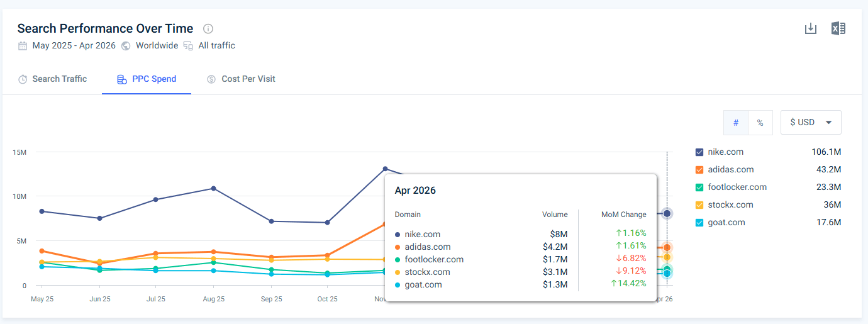
Task: Toggle footlocker.com checkbox in the legend
Action: tap(699, 187)
